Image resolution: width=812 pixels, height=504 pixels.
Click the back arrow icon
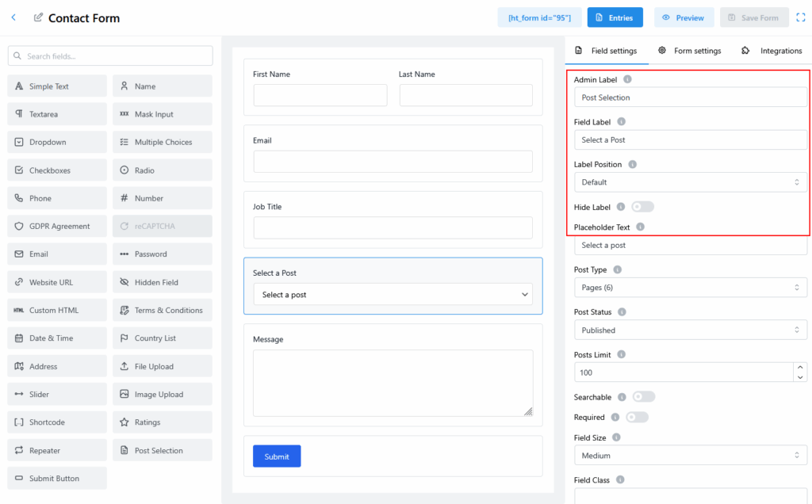pyautogui.click(x=13, y=17)
